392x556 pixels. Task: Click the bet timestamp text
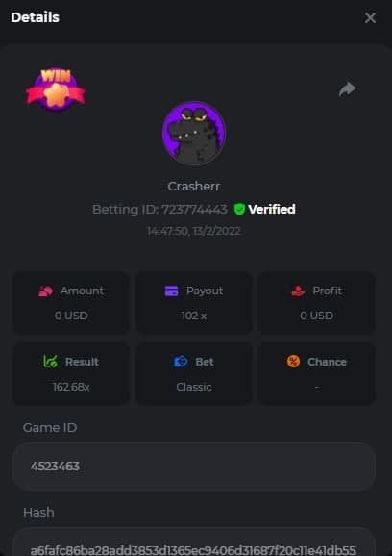pyautogui.click(x=194, y=232)
